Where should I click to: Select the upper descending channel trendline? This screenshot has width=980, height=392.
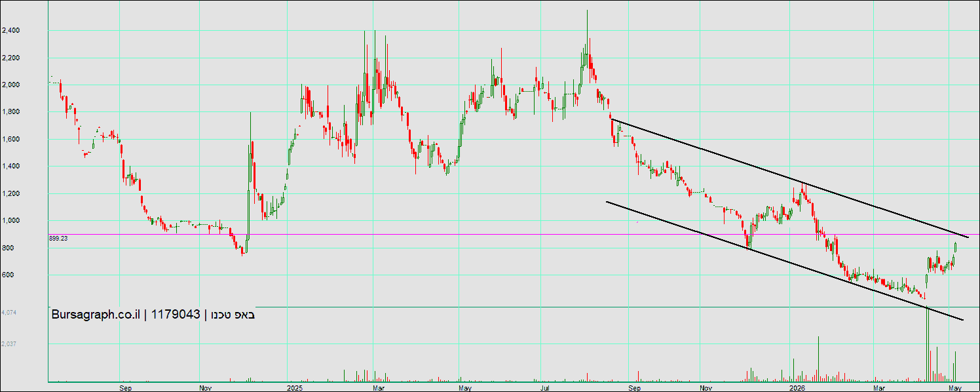[789, 178]
